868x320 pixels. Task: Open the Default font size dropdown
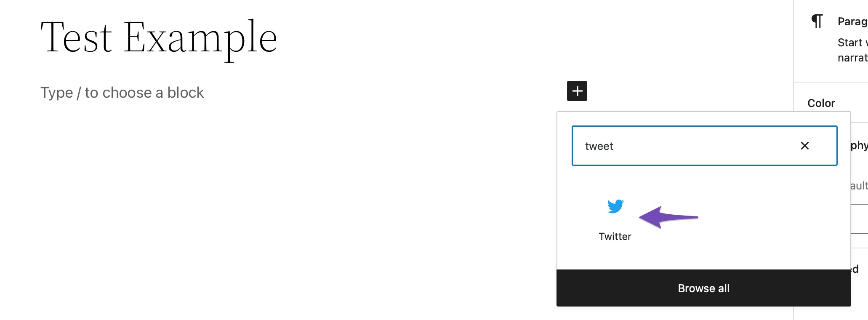click(x=859, y=186)
